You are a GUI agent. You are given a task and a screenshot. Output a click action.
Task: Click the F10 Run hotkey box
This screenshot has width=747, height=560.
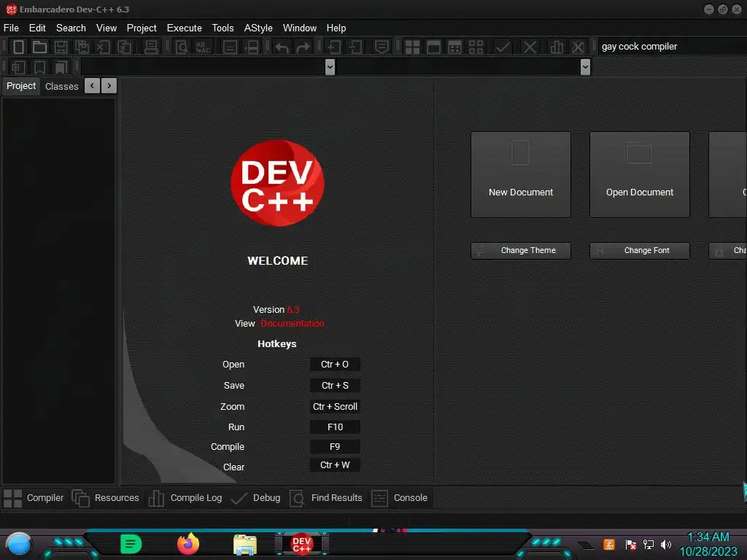pyautogui.click(x=335, y=427)
